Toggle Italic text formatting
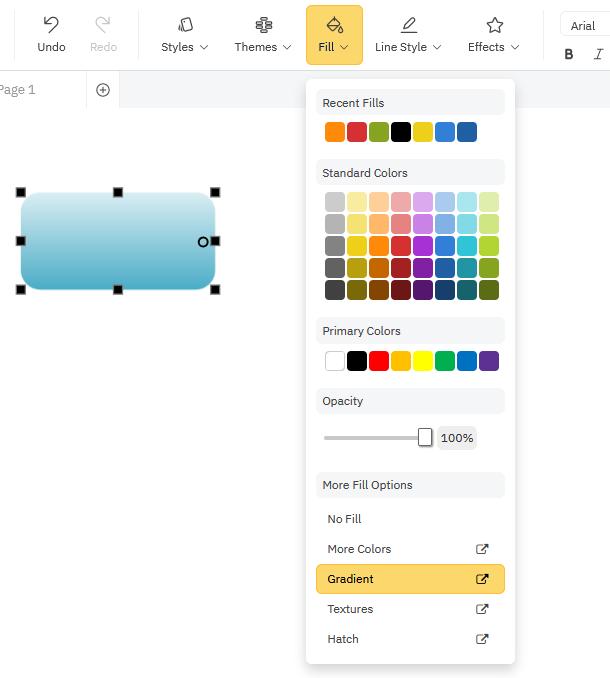 [598, 54]
